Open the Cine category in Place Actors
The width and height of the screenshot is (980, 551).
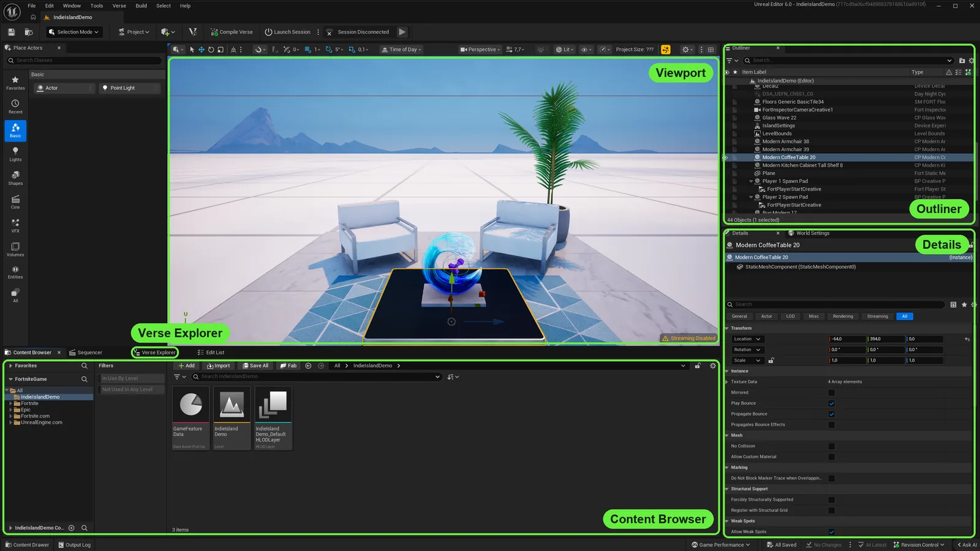(x=15, y=202)
